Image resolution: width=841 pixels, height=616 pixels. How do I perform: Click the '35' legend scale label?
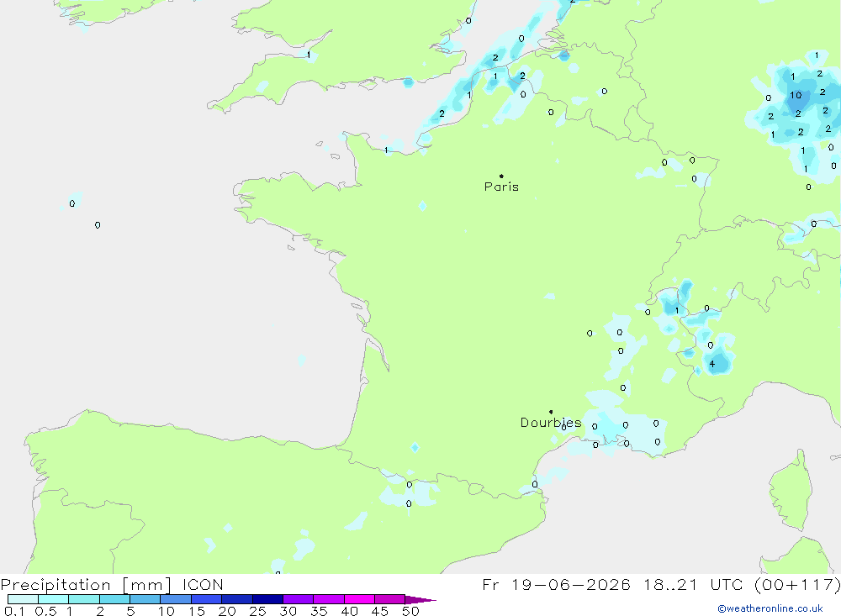(x=319, y=611)
